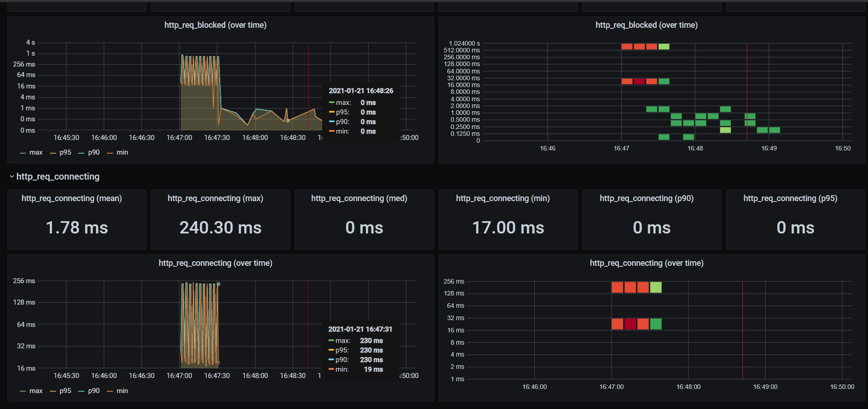Click the 240.30 ms max value

point(220,228)
